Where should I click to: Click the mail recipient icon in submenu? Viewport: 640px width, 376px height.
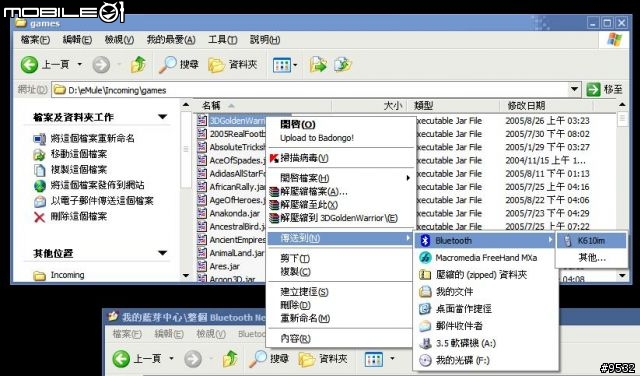tap(425, 326)
